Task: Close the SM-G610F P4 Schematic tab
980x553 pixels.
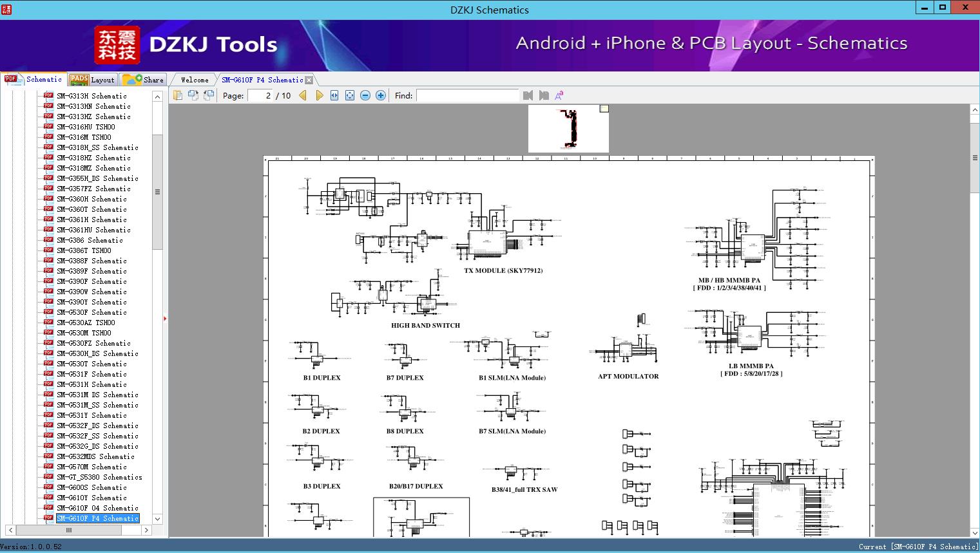Action: coord(309,80)
